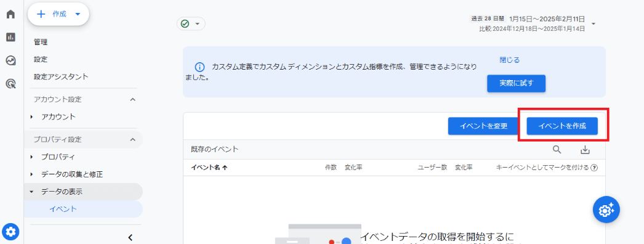Screen dimensions: 644x244
Task: Click the 閉じる link in banner
Action: point(509,60)
